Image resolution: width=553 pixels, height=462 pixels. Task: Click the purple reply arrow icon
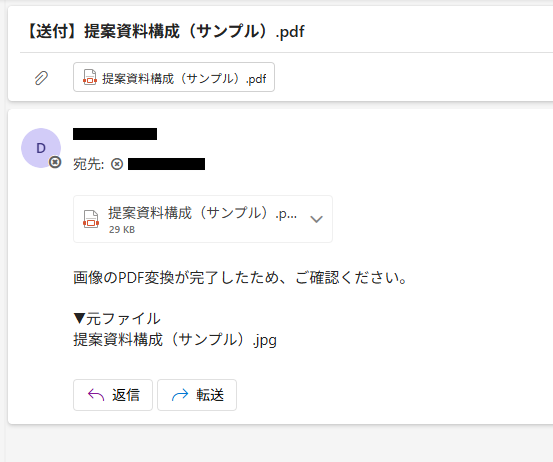pos(96,395)
